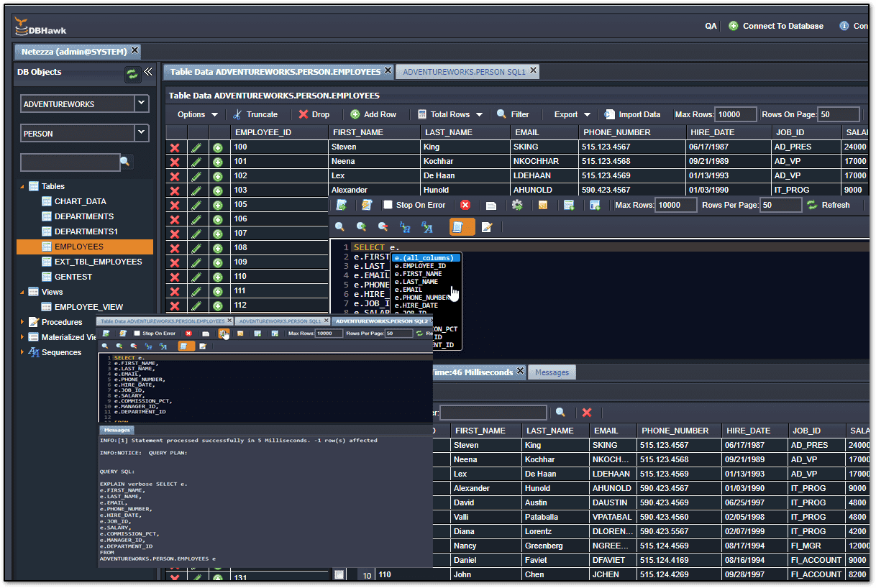Click the pencil edit icon for employee 101
This screenshot has width=876, height=588.
click(196, 162)
